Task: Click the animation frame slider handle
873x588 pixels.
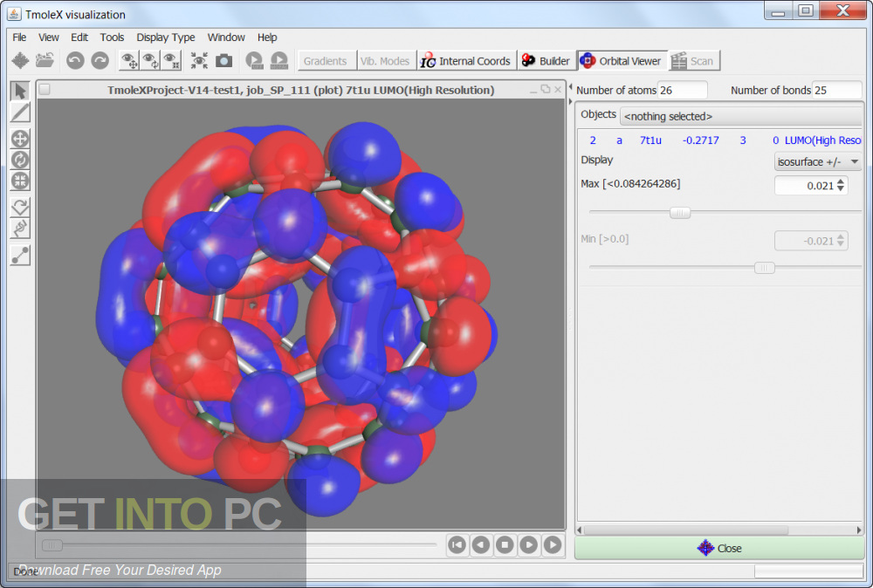Action: (52, 545)
